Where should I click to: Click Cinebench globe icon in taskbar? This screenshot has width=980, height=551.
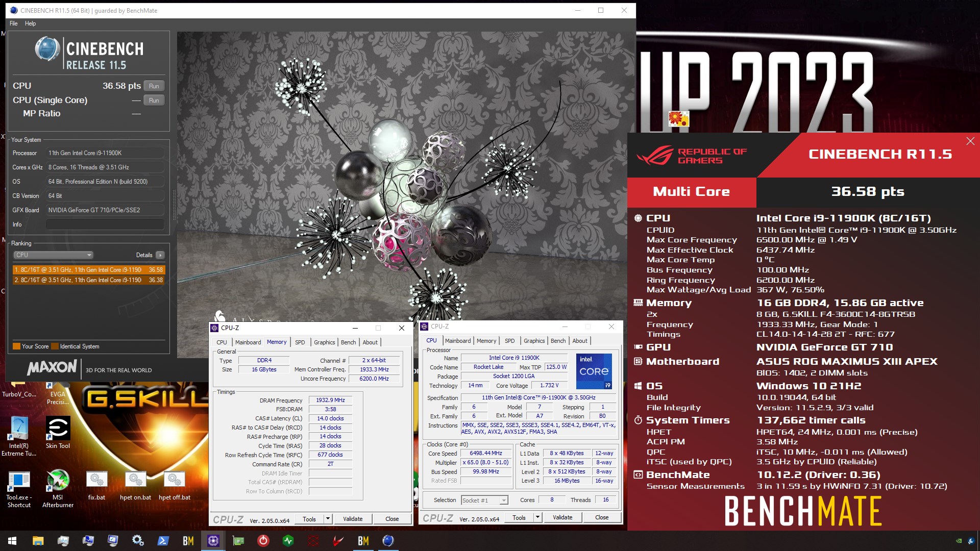click(x=388, y=541)
